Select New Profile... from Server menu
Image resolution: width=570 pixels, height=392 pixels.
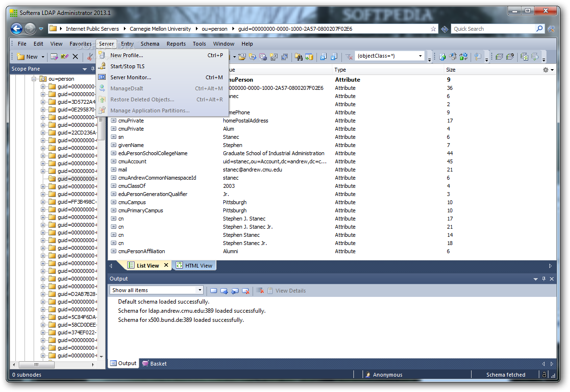[x=162, y=55]
